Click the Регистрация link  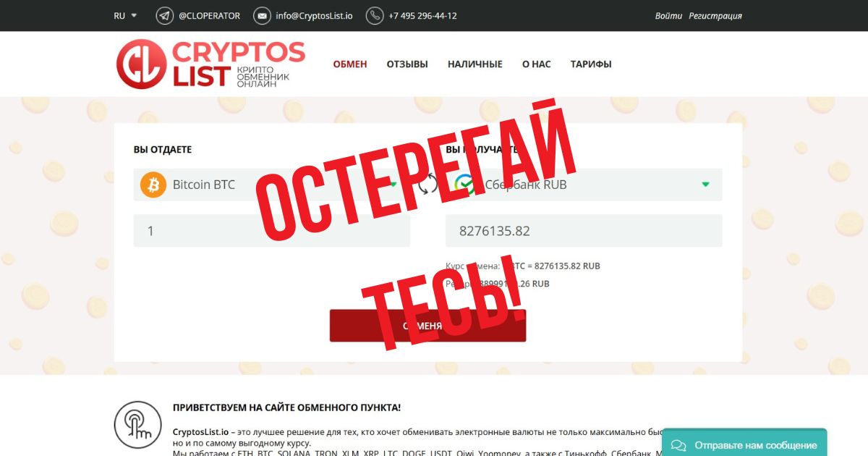tap(715, 15)
